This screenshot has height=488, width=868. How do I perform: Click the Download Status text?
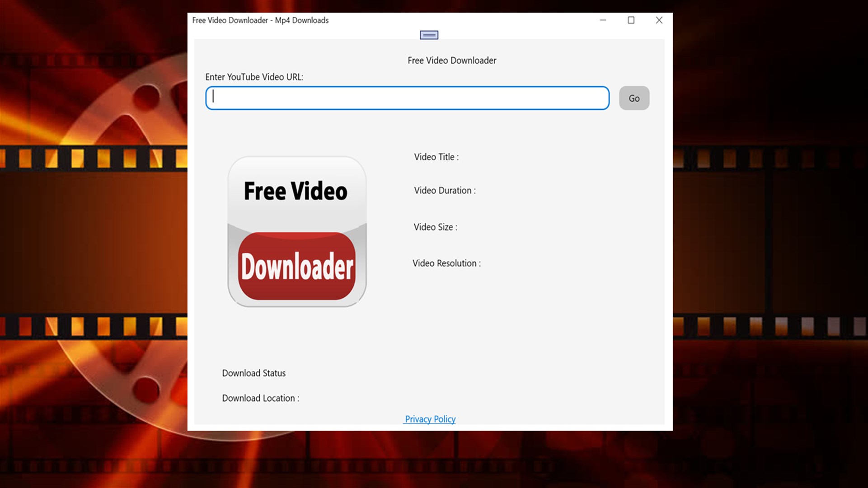click(253, 373)
